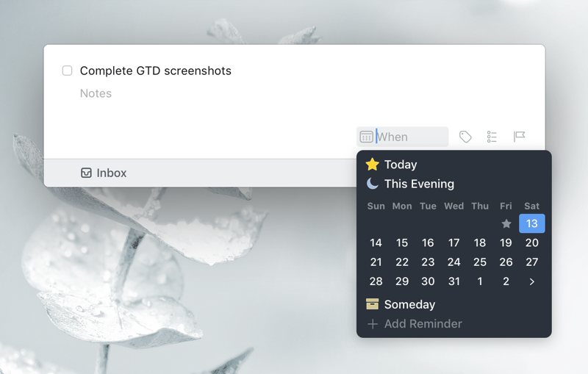
Task: Pick date 27 in calendar
Action: coord(531,262)
